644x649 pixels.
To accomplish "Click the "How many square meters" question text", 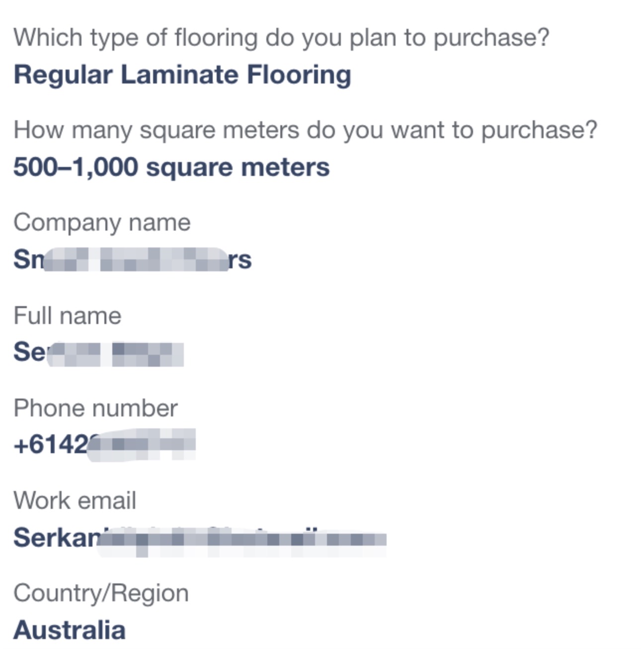I will pyautogui.click(x=305, y=131).
